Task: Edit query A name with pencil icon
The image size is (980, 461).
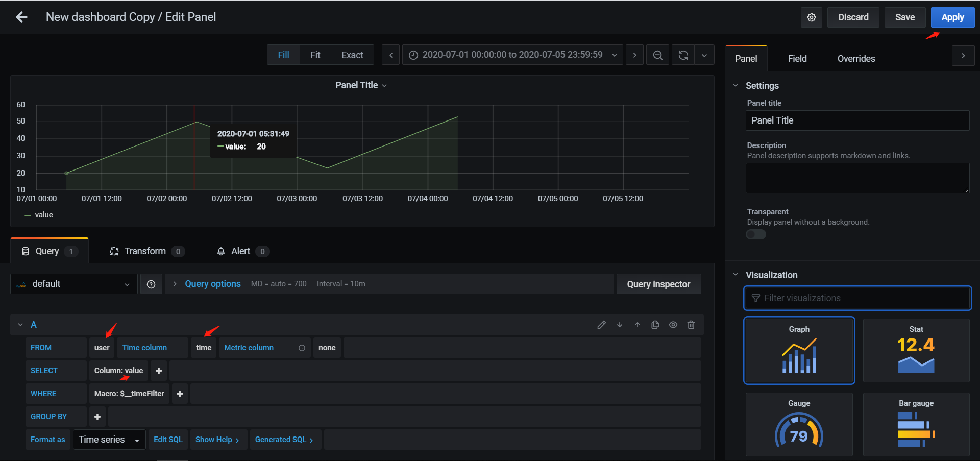Action: 602,325
